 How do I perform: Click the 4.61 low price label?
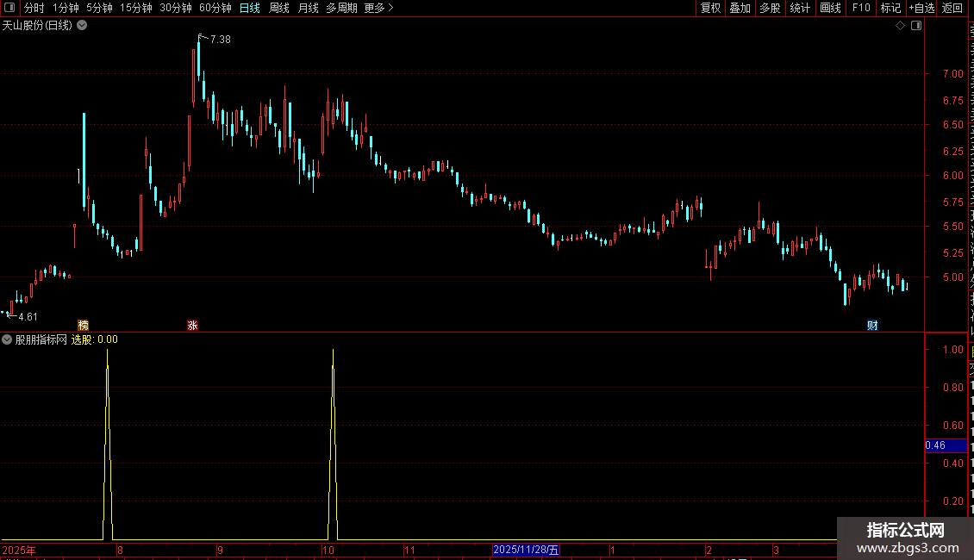28,317
